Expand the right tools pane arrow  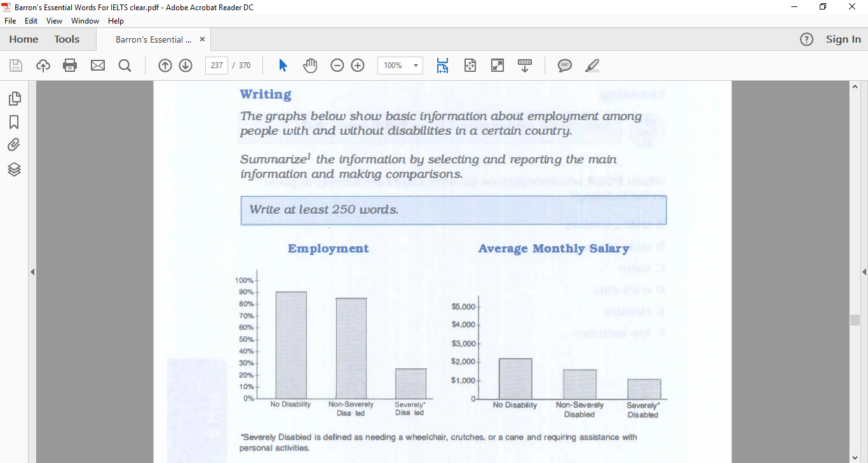point(864,272)
